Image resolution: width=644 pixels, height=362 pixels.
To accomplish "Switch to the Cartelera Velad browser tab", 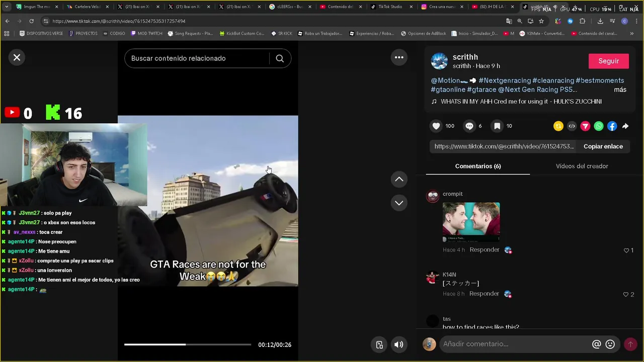I will coord(88,7).
